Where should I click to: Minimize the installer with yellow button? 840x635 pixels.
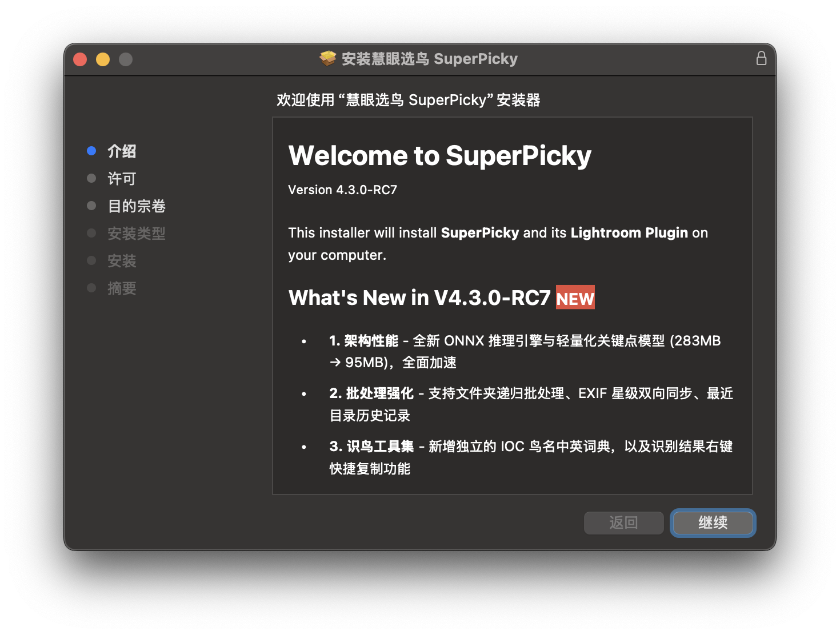103,59
